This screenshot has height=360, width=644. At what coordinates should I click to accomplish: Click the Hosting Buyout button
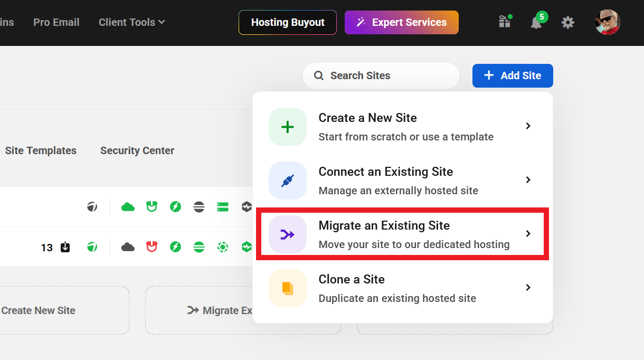(x=288, y=22)
